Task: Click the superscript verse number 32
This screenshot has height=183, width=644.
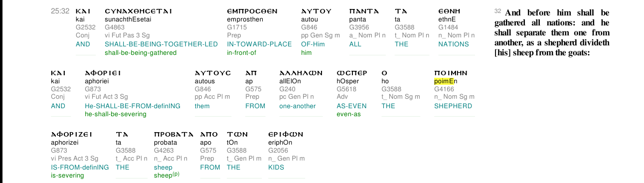Action: tap(497, 11)
